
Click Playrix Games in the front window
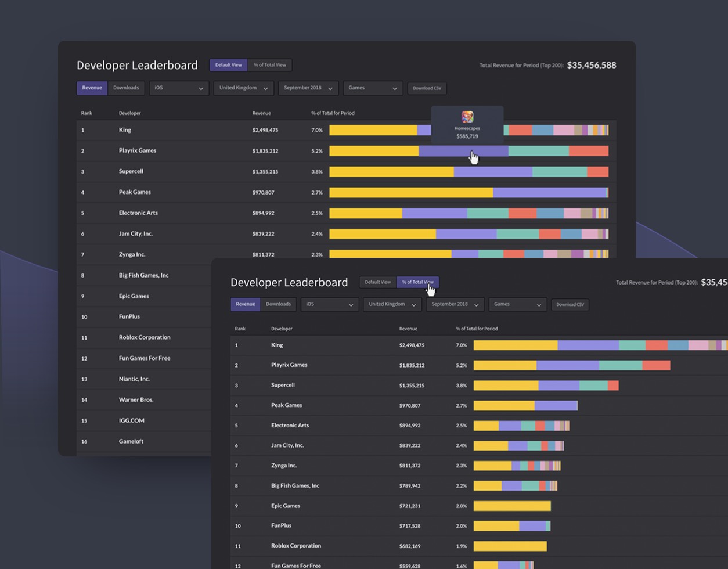point(289,365)
